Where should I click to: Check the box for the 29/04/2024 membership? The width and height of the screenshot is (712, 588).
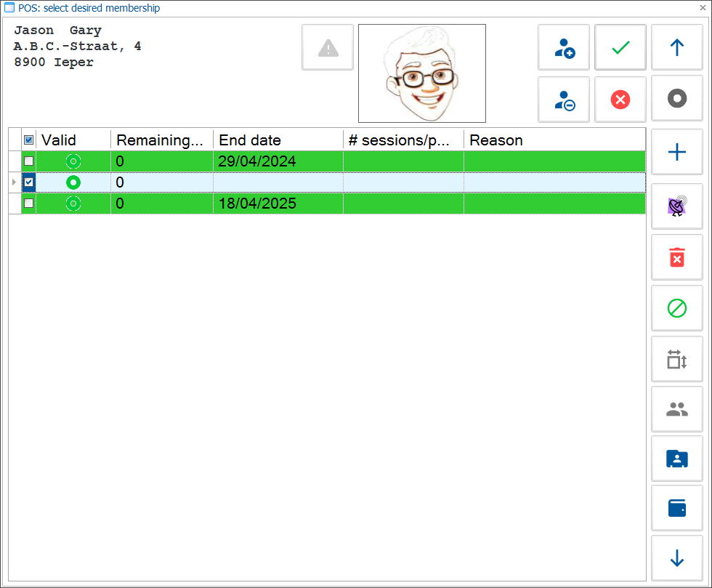(x=29, y=161)
